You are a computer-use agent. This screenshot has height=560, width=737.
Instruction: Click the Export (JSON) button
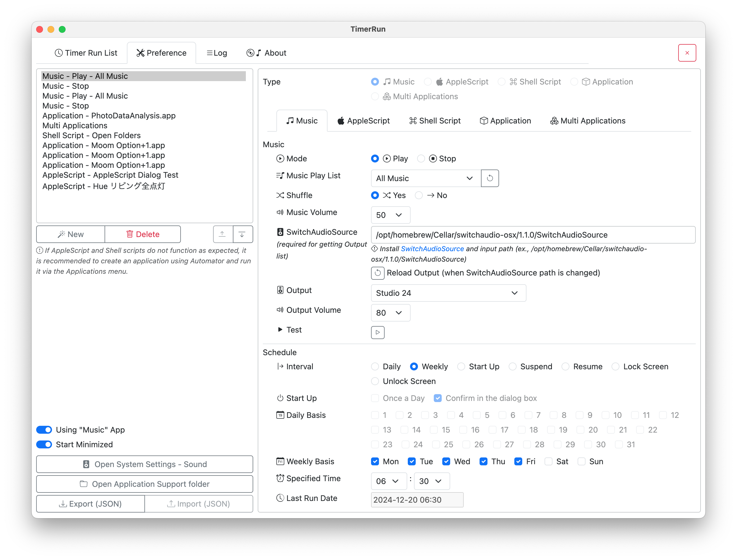pyautogui.click(x=90, y=504)
